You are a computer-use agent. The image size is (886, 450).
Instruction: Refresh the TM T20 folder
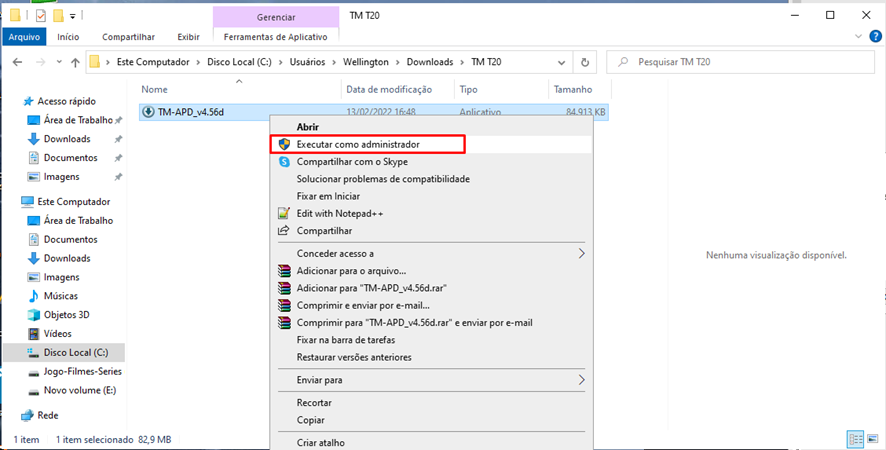coord(585,62)
